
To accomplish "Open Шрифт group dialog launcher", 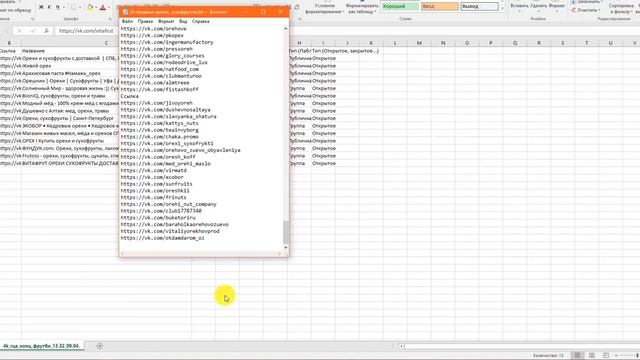I will click(110, 19).
